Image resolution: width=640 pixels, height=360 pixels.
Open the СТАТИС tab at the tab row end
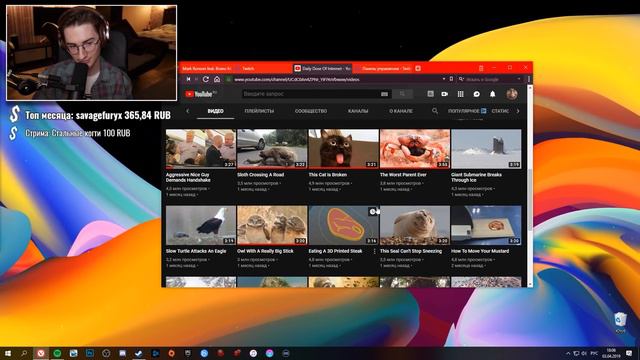pos(500,111)
